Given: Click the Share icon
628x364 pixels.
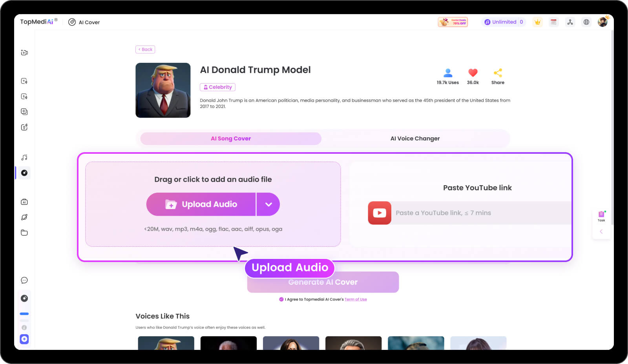Looking at the screenshot, I should tap(498, 73).
